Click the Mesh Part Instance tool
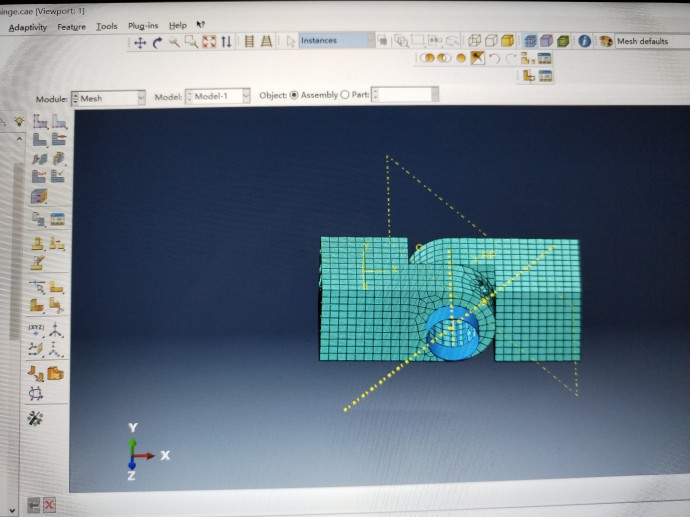Viewport: 690px width, 517px height. tap(40, 140)
